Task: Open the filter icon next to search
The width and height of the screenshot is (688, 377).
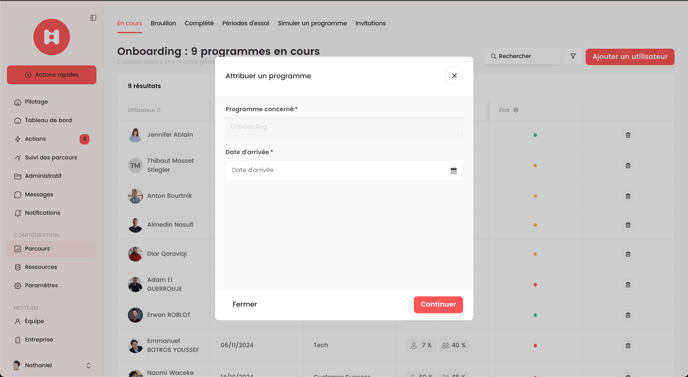Action: (x=573, y=56)
